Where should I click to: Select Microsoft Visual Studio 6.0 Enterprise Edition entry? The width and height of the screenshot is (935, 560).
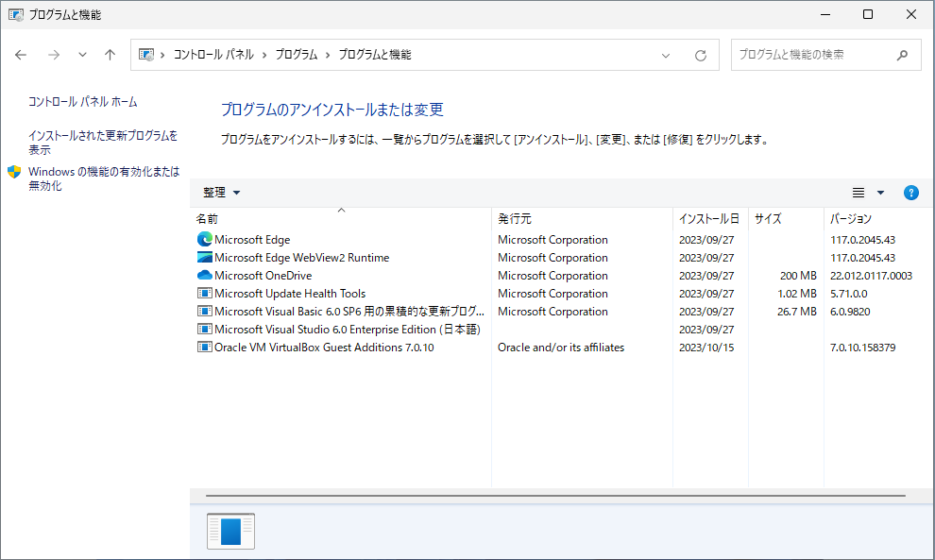tap(347, 330)
